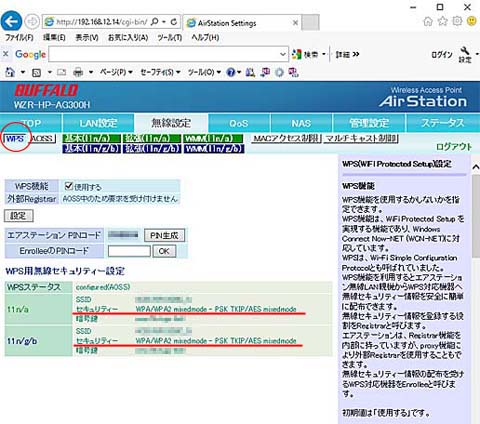This screenshot has width=480, height=424.
Task: Switch to the ステータス tab
Action: [442, 123]
